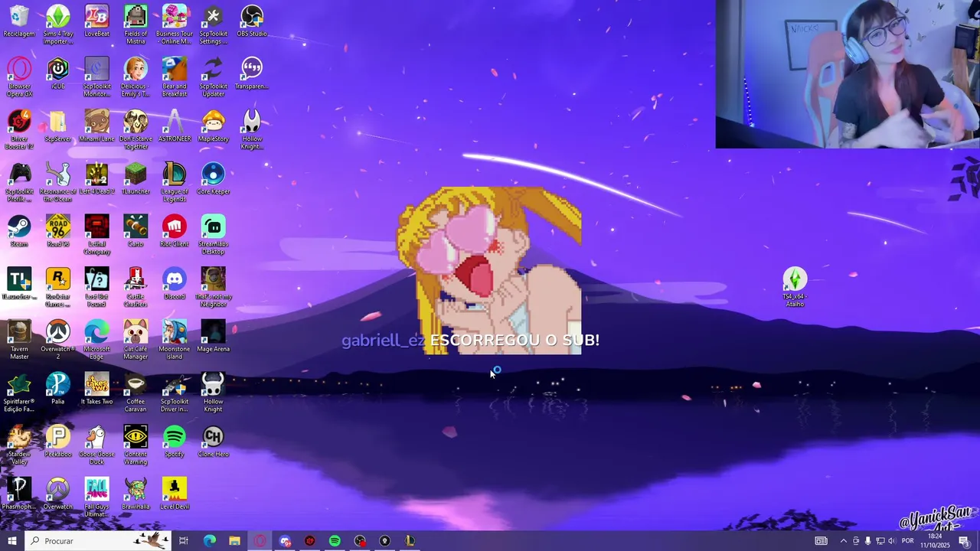
Task: Open ScpToolkit Settings desktop icon
Action: (213, 24)
